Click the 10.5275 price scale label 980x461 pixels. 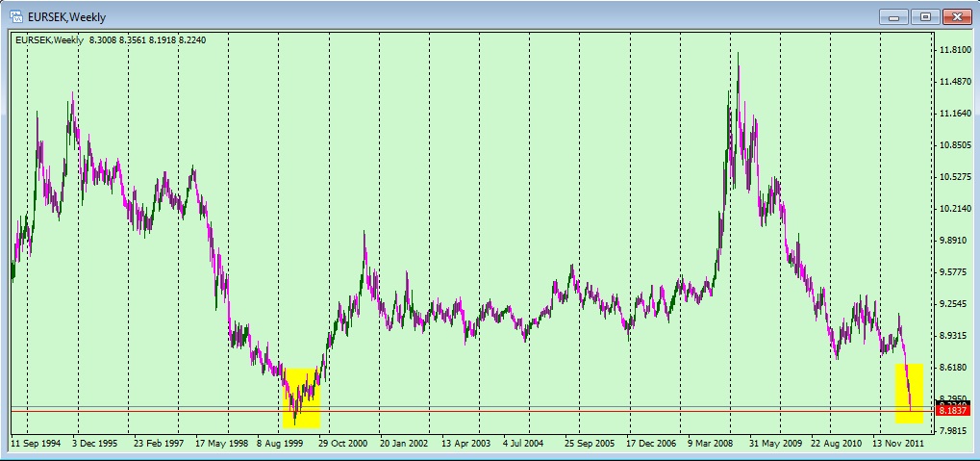coord(955,177)
